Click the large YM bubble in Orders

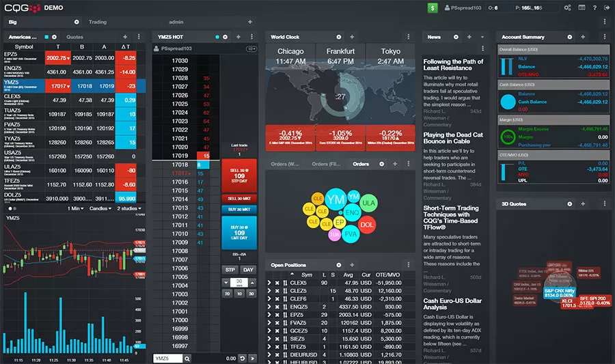tap(335, 200)
